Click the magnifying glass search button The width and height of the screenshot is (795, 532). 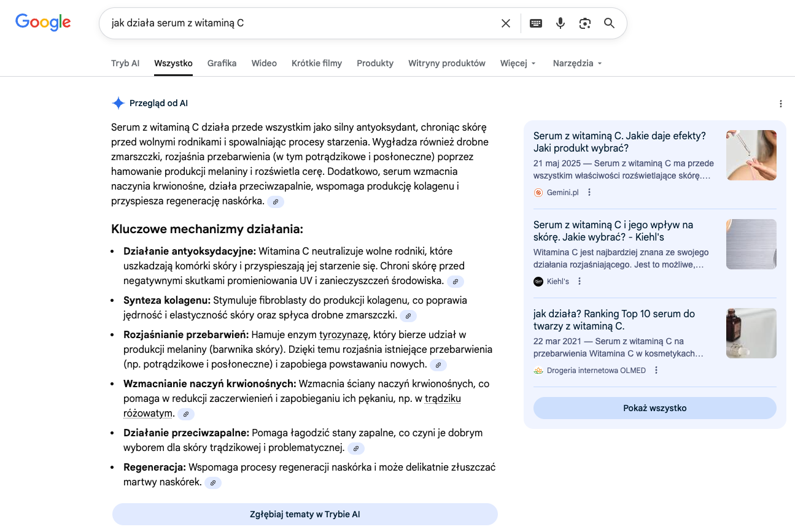(x=609, y=23)
